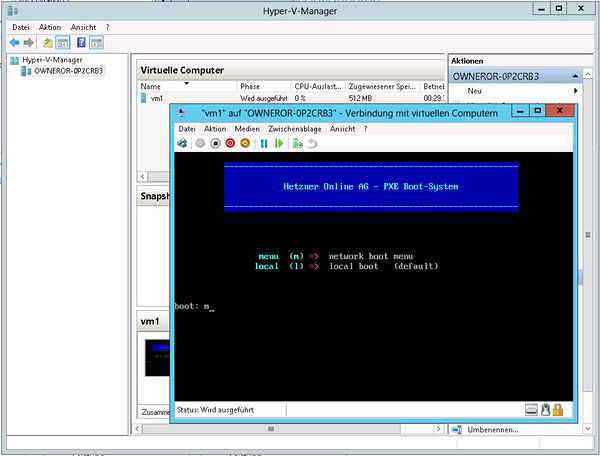Click bottom horizontal scrollbar right arrow
The image size is (600, 456).
439,429
